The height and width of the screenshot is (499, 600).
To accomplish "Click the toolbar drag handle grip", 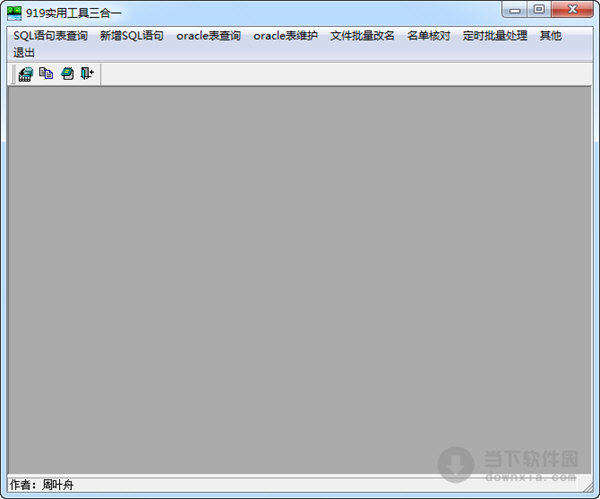I will (x=13, y=74).
